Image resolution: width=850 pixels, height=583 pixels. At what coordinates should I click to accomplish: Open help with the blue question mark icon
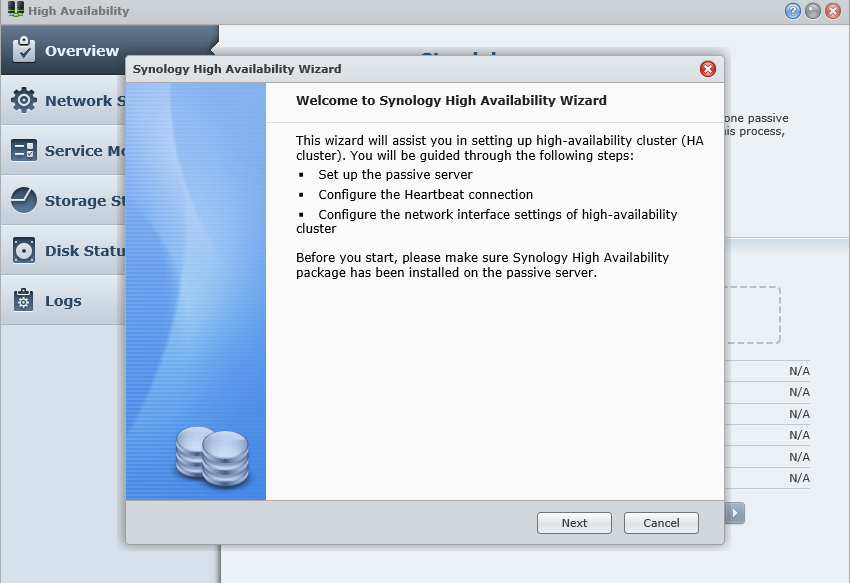pyautogui.click(x=793, y=11)
